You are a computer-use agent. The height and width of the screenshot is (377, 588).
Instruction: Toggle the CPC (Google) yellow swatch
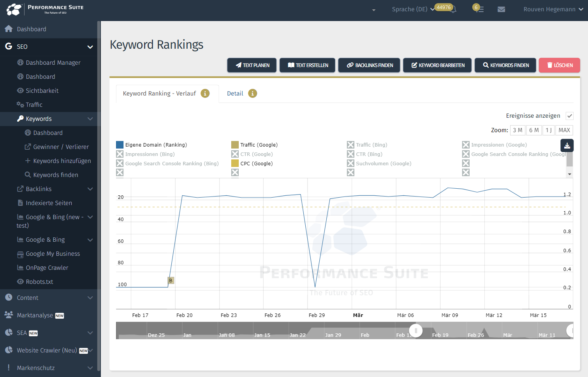tap(235, 163)
